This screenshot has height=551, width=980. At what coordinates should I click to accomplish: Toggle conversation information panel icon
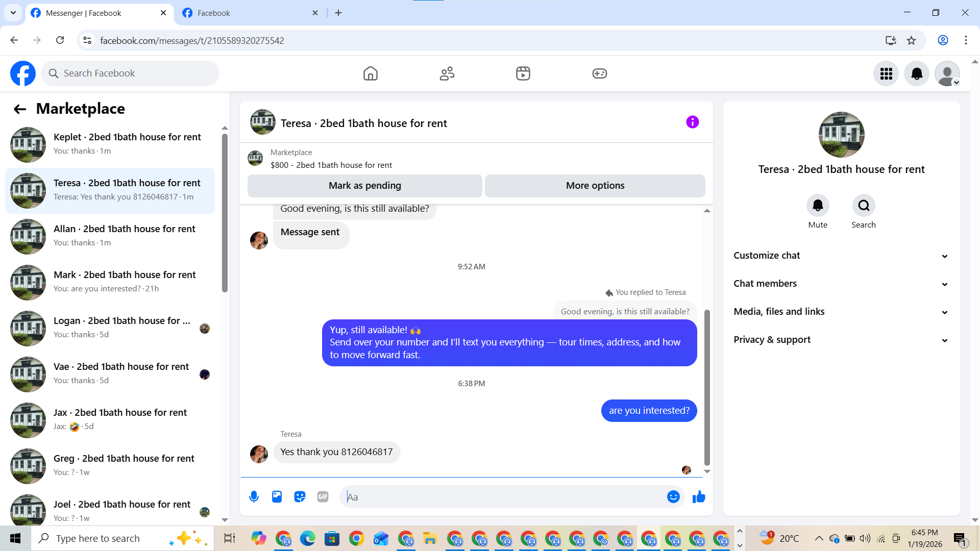(692, 122)
